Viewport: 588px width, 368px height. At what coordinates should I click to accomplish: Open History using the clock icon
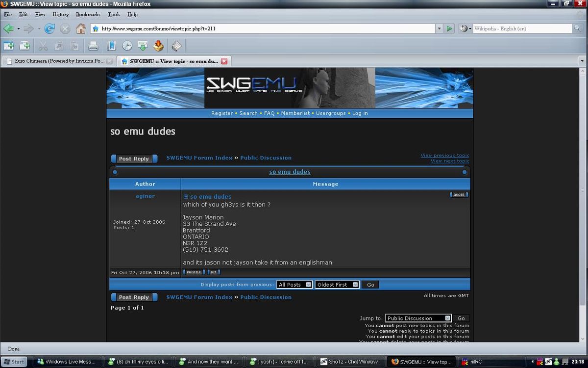point(127,46)
